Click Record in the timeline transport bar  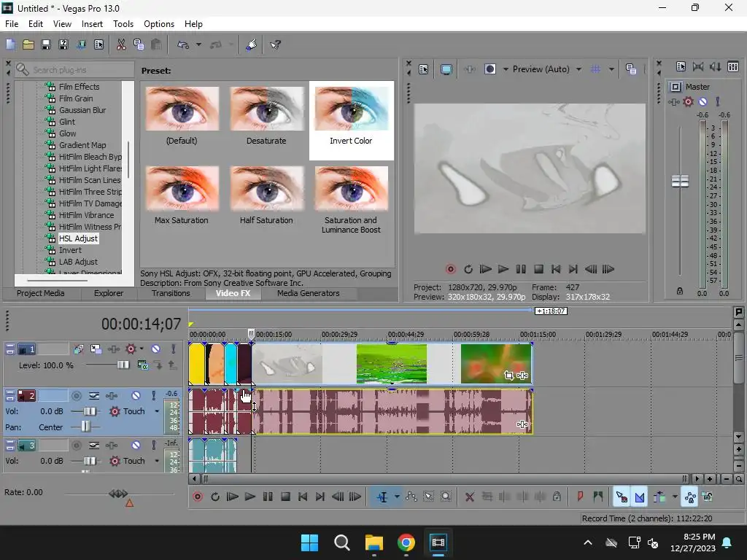pyautogui.click(x=198, y=497)
